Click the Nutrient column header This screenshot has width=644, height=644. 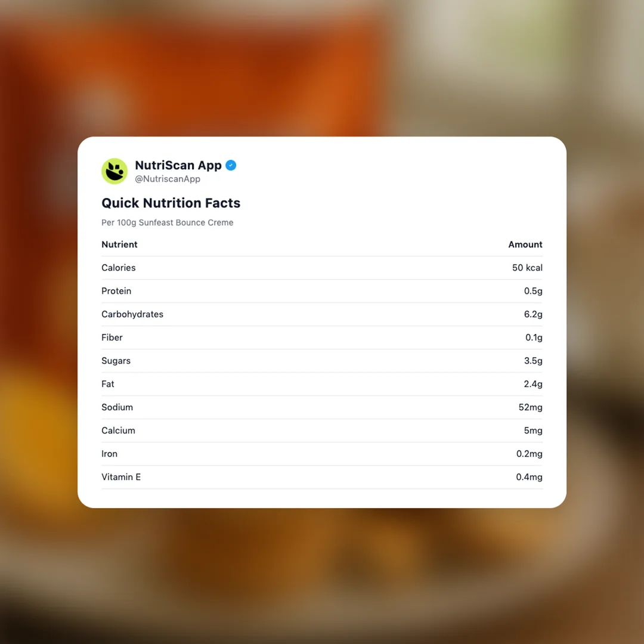(119, 244)
